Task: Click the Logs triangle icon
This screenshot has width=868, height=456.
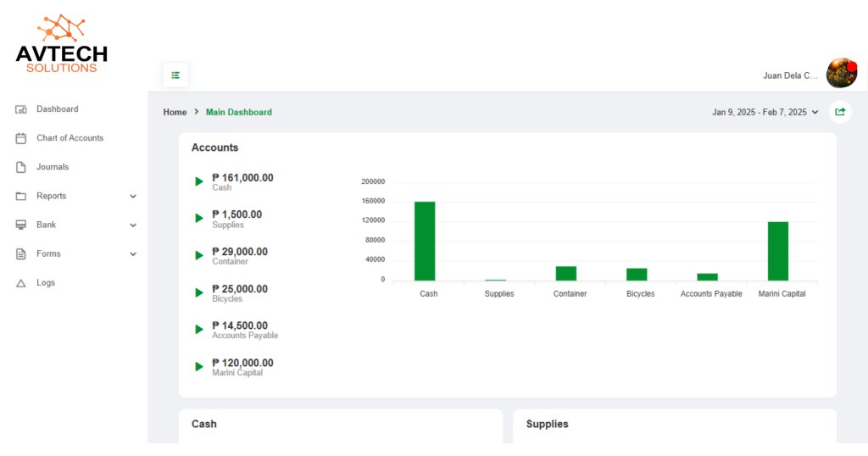Action: (x=21, y=283)
